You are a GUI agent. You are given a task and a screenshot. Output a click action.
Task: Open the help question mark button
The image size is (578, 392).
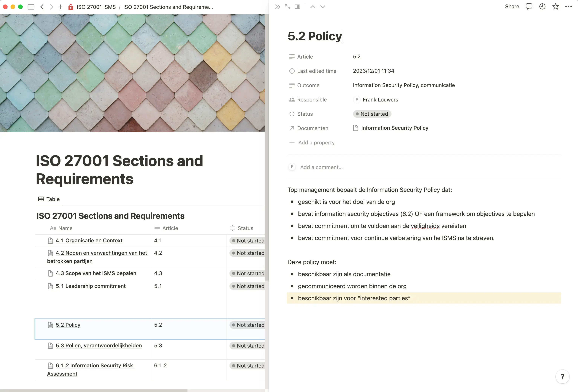[x=562, y=377]
